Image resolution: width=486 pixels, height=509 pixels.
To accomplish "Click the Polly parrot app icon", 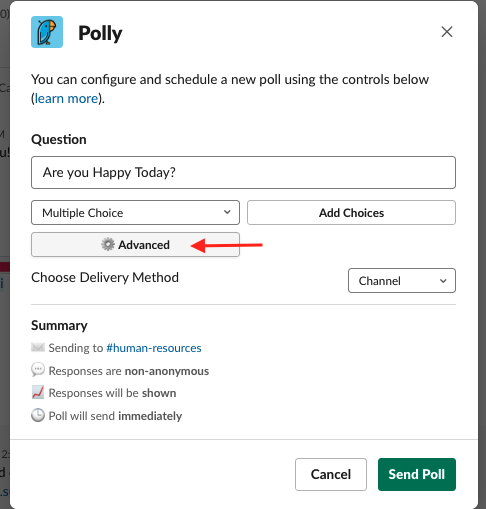I will [47, 32].
